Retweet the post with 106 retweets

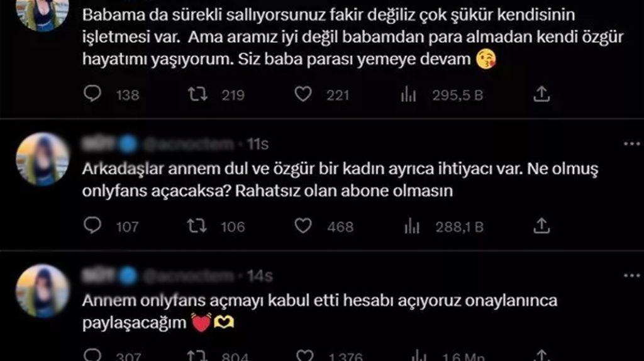tap(197, 226)
